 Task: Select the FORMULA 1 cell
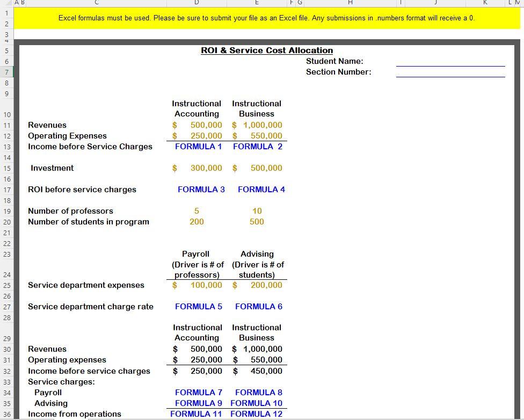pos(199,146)
